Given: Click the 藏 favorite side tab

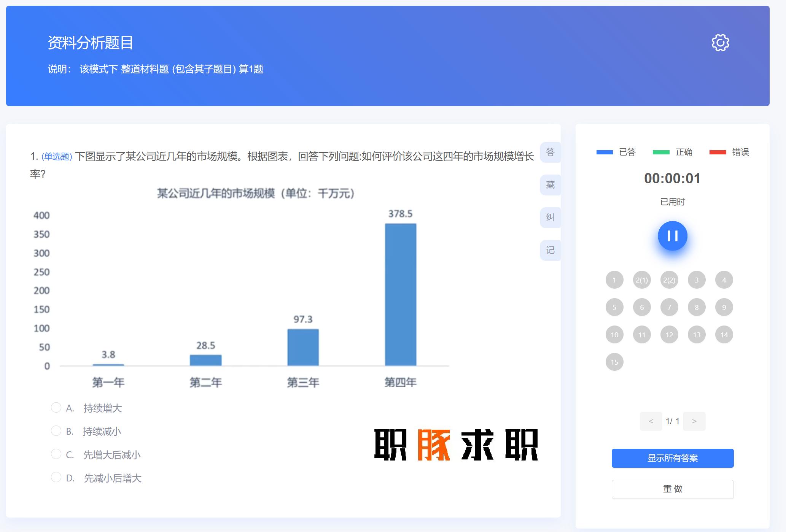Looking at the screenshot, I should pos(550,185).
